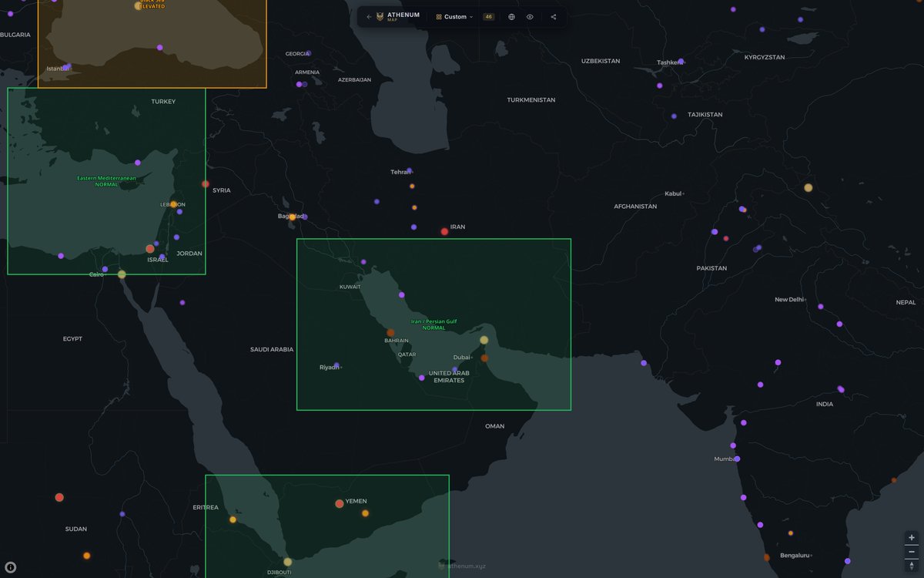Click the PAKISTAN country label
This screenshot has width=924, height=578.
click(711, 268)
